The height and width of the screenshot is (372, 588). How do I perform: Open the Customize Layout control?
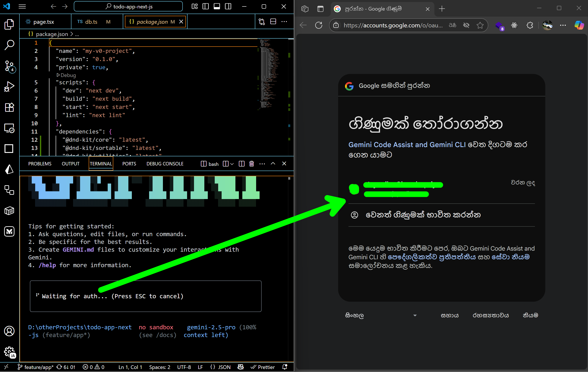coord(195,7)
